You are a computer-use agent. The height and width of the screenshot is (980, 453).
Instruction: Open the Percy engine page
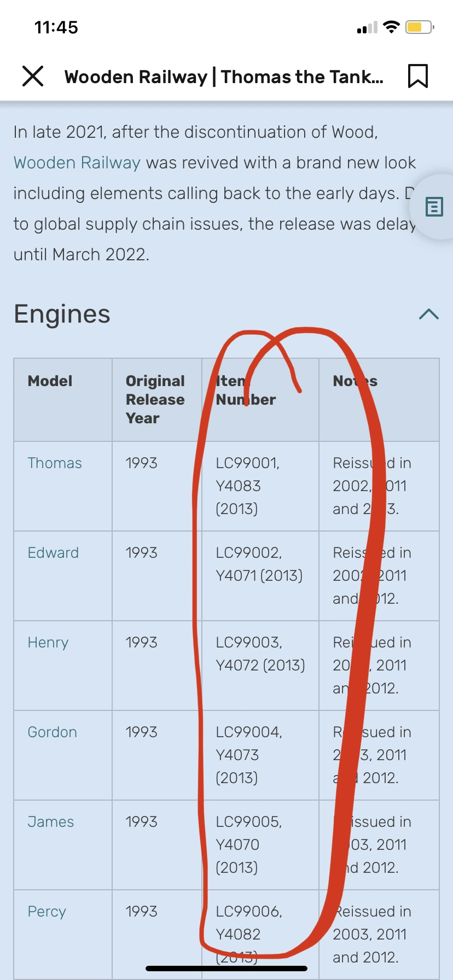click(x=47, y=911)
